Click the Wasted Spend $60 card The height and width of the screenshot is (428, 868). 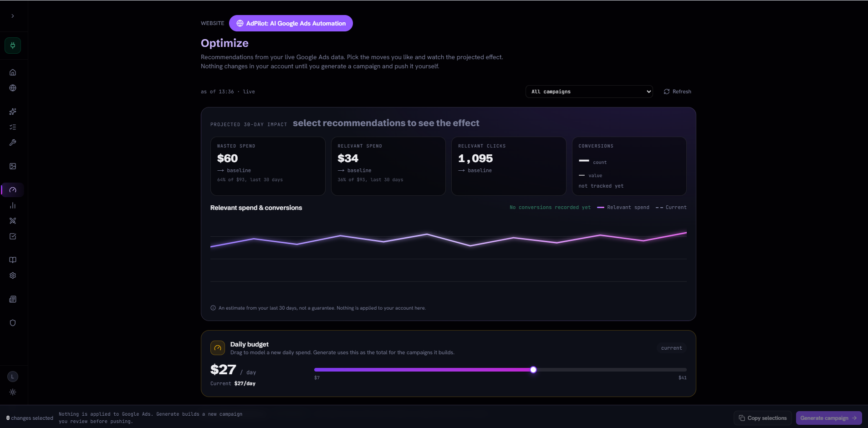[x=268, y=166]
